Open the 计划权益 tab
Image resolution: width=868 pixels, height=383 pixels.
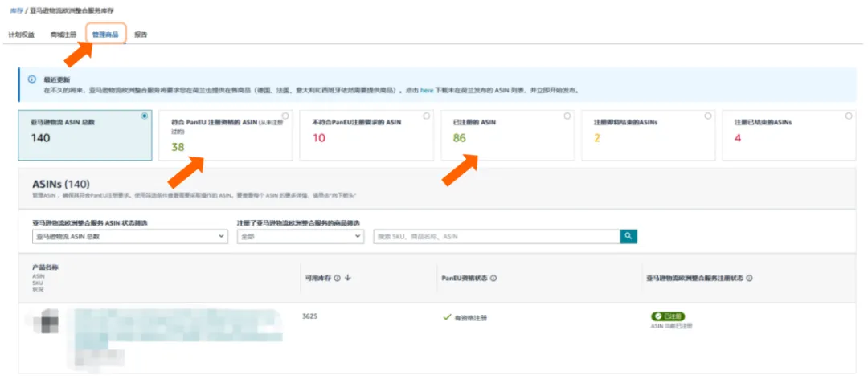(21, 35)
